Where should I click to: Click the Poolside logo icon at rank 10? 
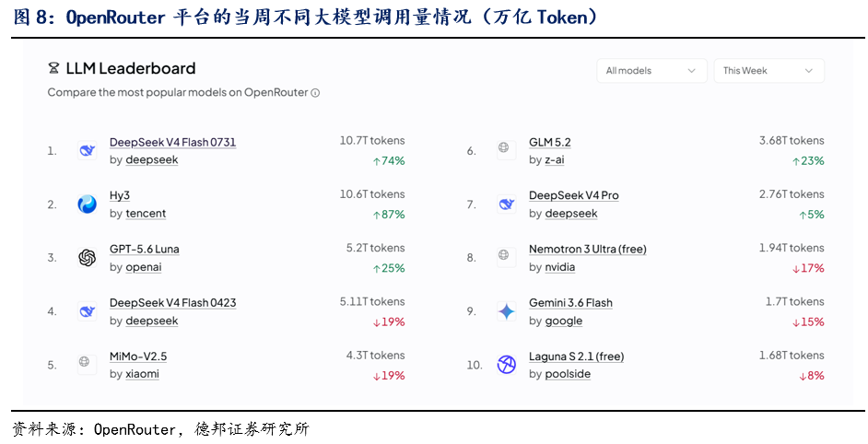point(507,365)
